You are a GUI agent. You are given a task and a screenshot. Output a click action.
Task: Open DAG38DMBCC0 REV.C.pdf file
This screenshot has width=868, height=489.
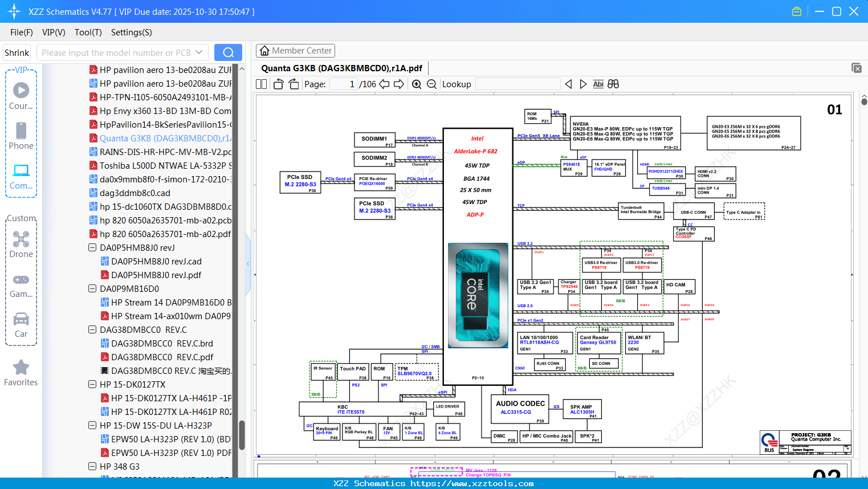tap(157, 357)
